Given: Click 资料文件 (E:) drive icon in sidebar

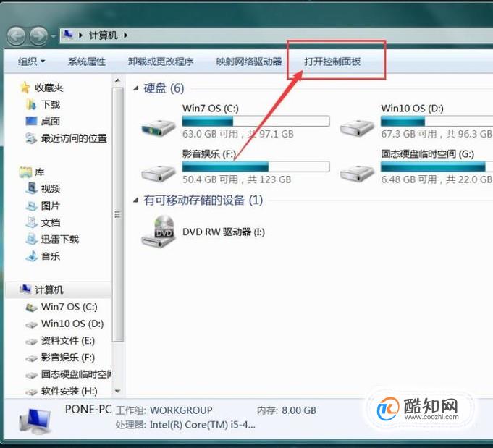Looking at the screenshot, I should click(31, 342).
